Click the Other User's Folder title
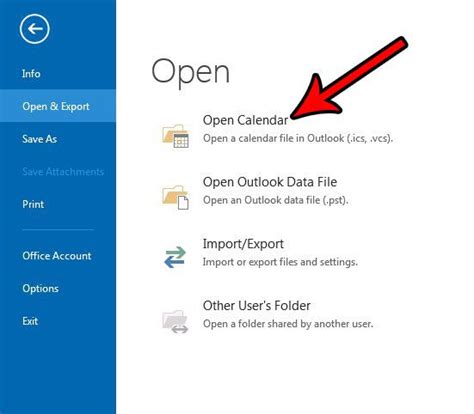The image size is (474, 414). pos(257,306)
